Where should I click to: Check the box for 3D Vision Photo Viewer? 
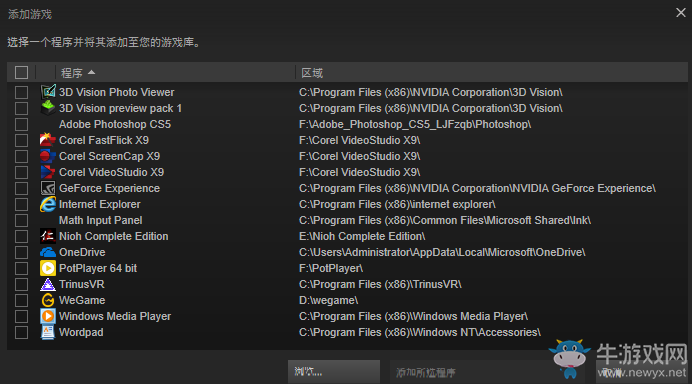(21, 92)
